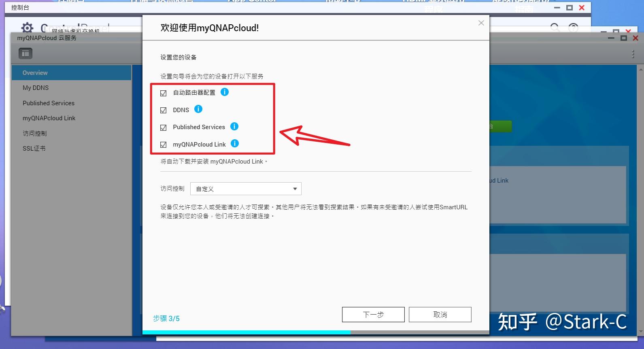Screen dimensions: 644x349
Task: Toggle myQNAPcloud Link checkbox in wizard
Action: click(164, 145)
